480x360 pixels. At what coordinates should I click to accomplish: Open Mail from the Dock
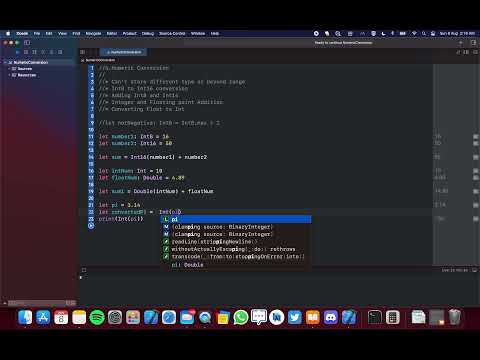187,317
